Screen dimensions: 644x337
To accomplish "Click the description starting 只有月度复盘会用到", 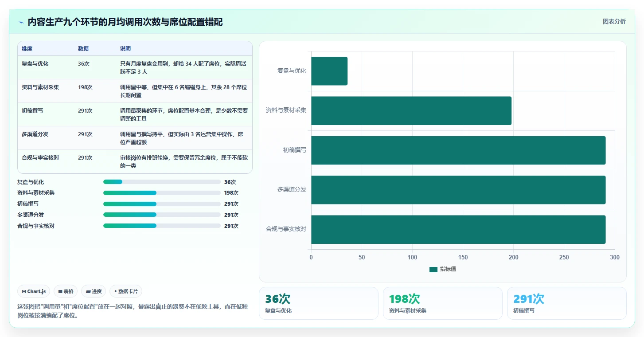I will (183, 68).
